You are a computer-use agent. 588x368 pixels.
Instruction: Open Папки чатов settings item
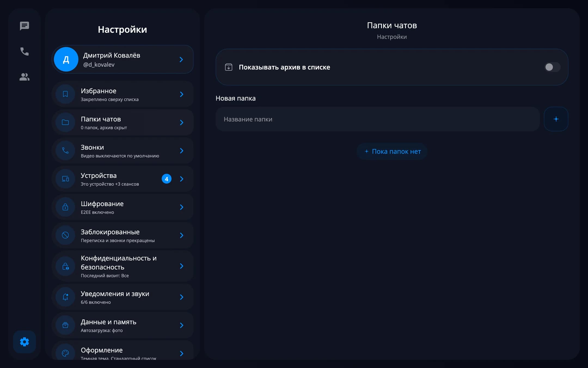(122, 122)
